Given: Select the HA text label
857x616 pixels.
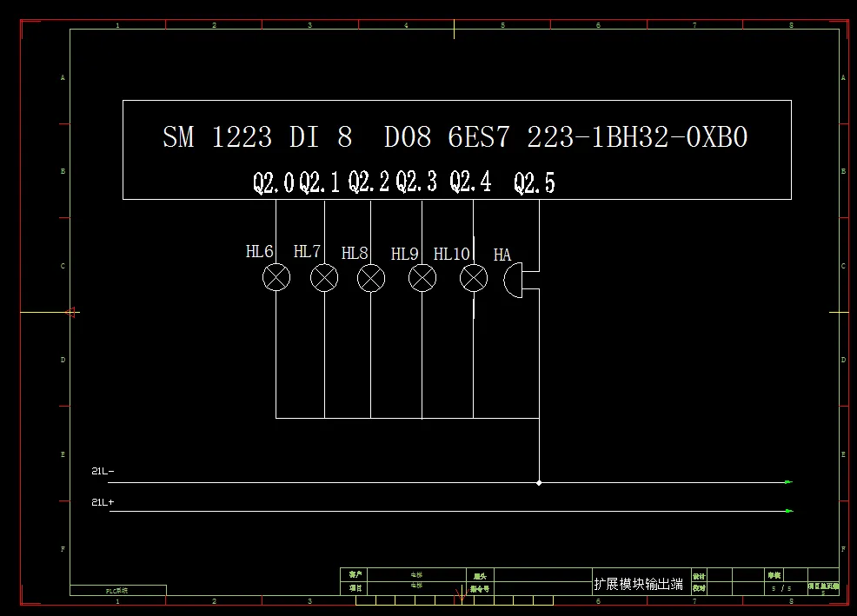Looking at the screenshot, I should (x=502, y=255).
